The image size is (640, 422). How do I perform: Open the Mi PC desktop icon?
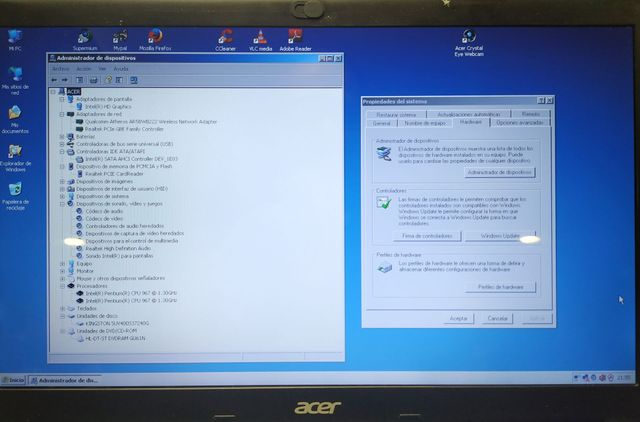tap(15, 40)
